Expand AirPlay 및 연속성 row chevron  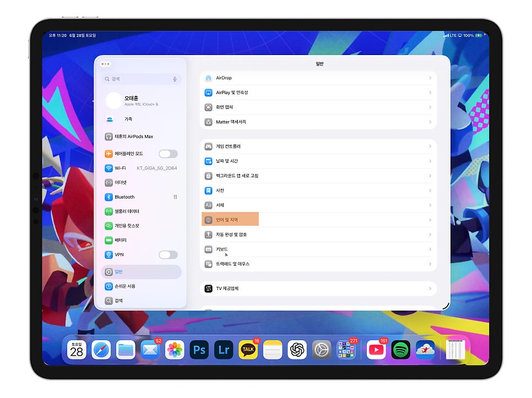pos(430,92)
